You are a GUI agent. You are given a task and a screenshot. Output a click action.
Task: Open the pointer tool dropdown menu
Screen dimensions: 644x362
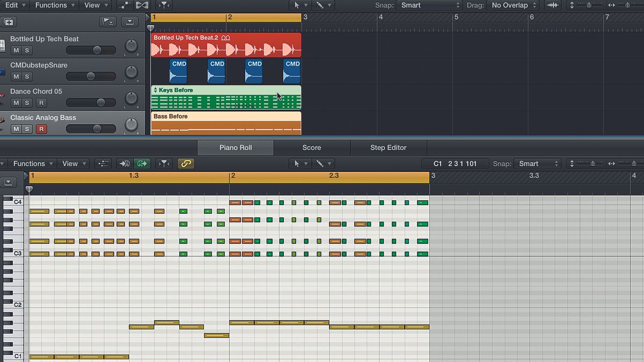299,5
